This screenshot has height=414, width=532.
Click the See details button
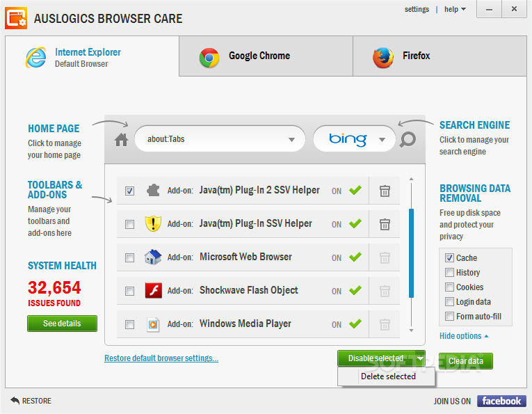62,324
